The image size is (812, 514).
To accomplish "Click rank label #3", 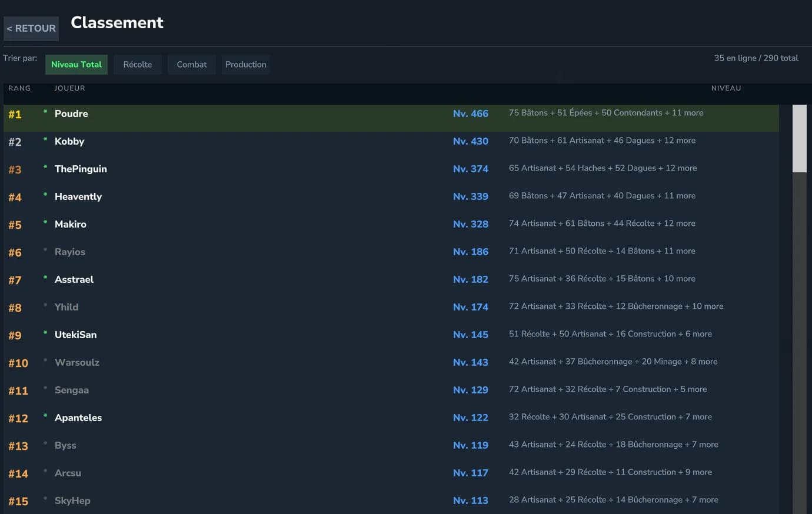I will (15, 170).
